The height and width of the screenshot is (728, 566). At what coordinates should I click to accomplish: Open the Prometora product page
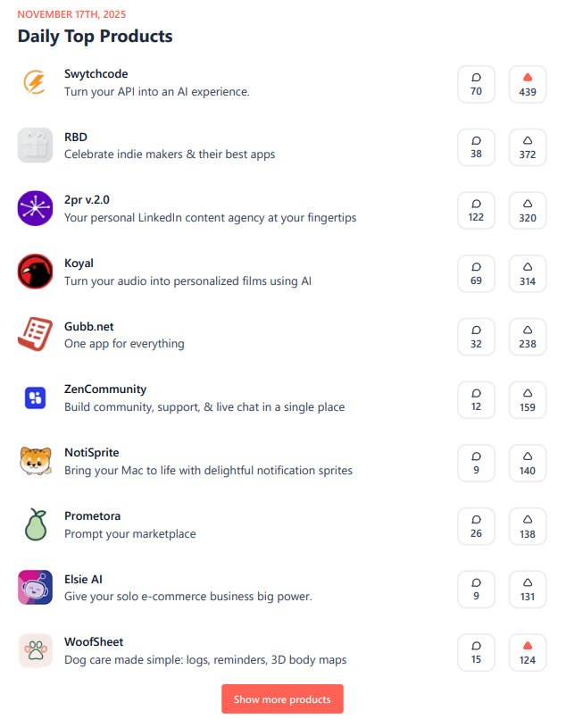tap(92, 515)
